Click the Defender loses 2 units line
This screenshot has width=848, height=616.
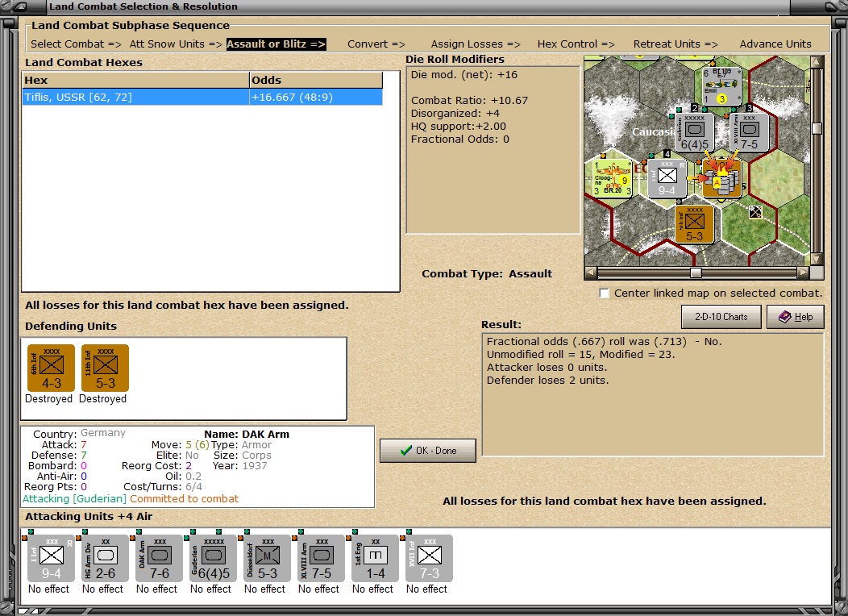click(x=547, y=381)
